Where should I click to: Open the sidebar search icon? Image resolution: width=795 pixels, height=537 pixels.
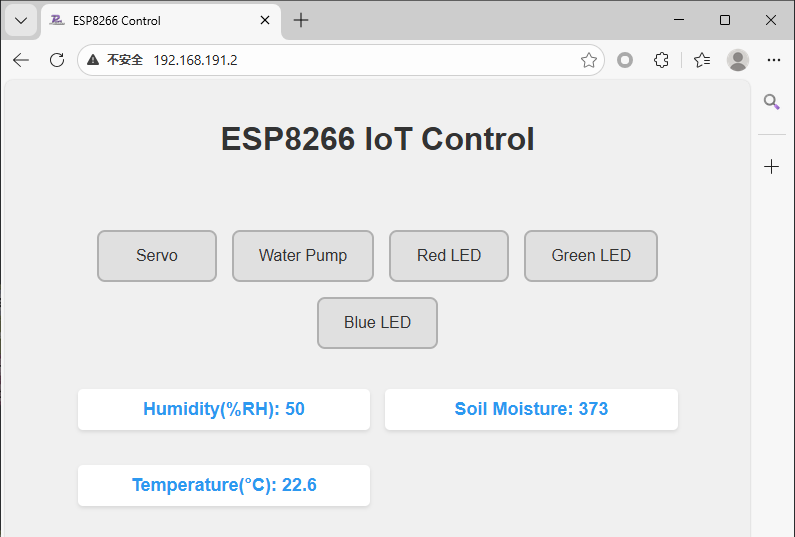coord(771,102)
